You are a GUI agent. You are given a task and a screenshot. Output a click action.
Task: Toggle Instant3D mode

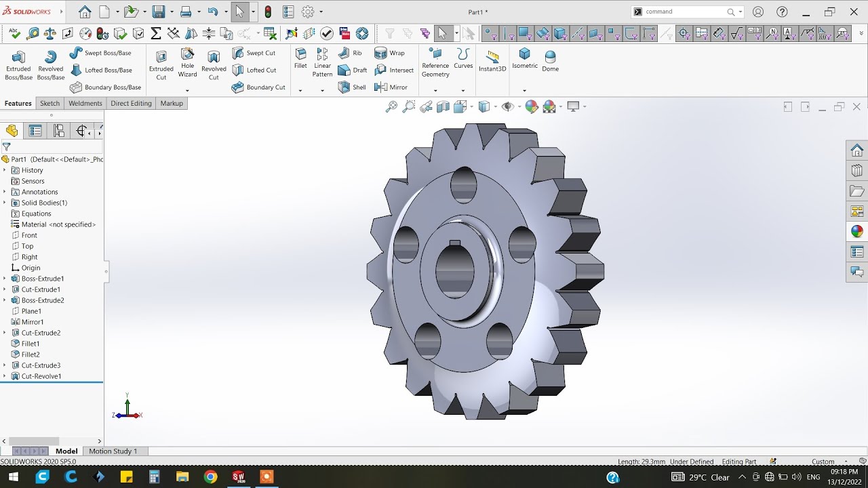492,60
